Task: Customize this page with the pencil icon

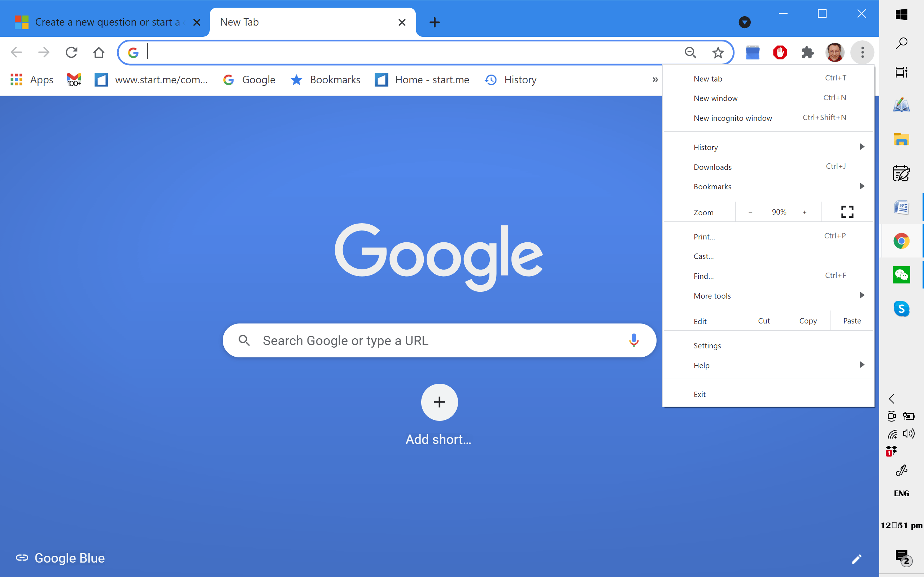Action: tap(857, 559)
